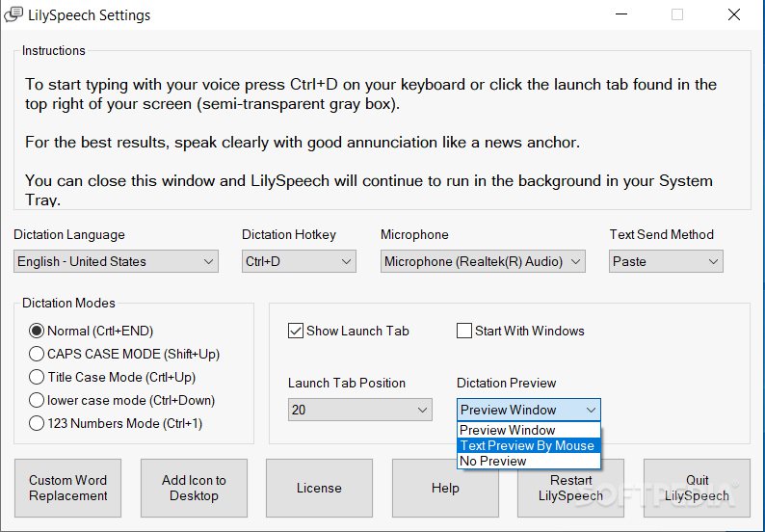Click the LilySpeech title bar app icon
The width and height of the screenshot is (765, 532).
[13, 14]
